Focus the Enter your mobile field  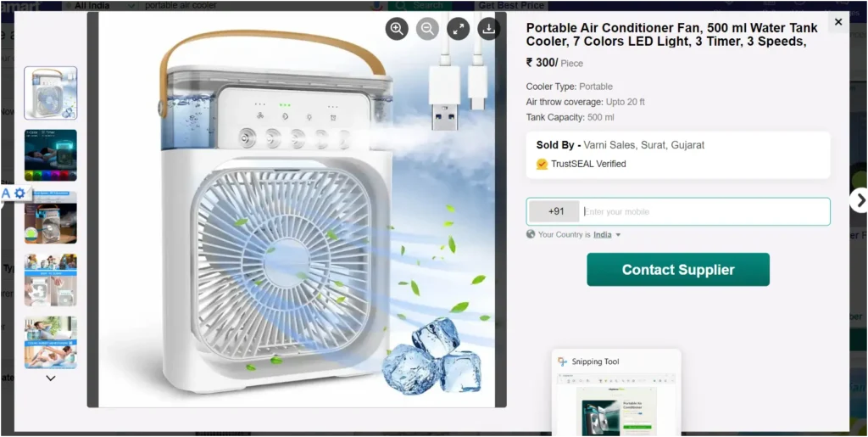point(704,211)
